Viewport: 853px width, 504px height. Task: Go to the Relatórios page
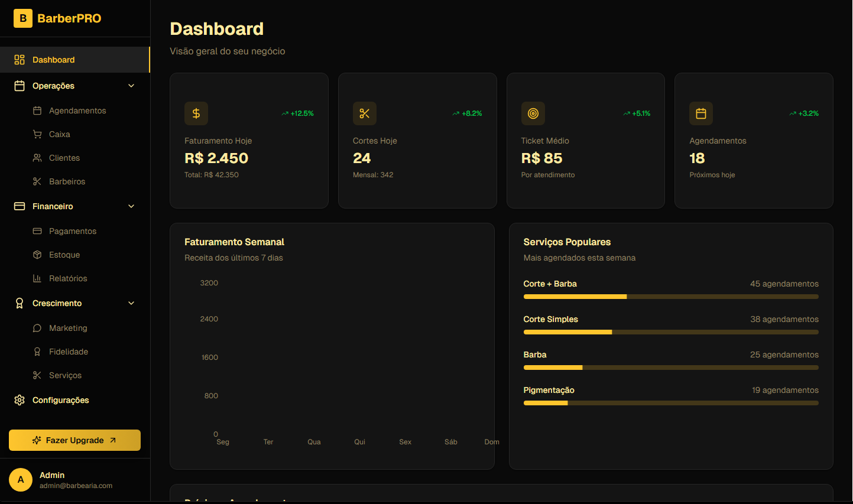click(68, 278)
